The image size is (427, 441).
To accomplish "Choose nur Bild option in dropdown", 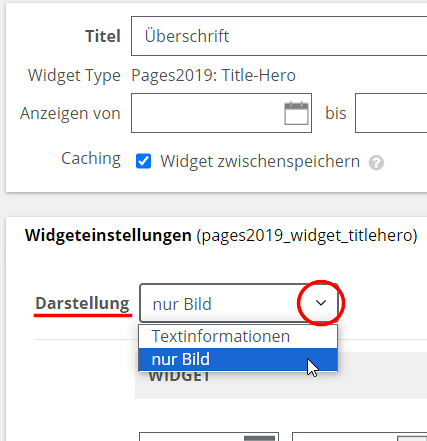I will 238,359.
